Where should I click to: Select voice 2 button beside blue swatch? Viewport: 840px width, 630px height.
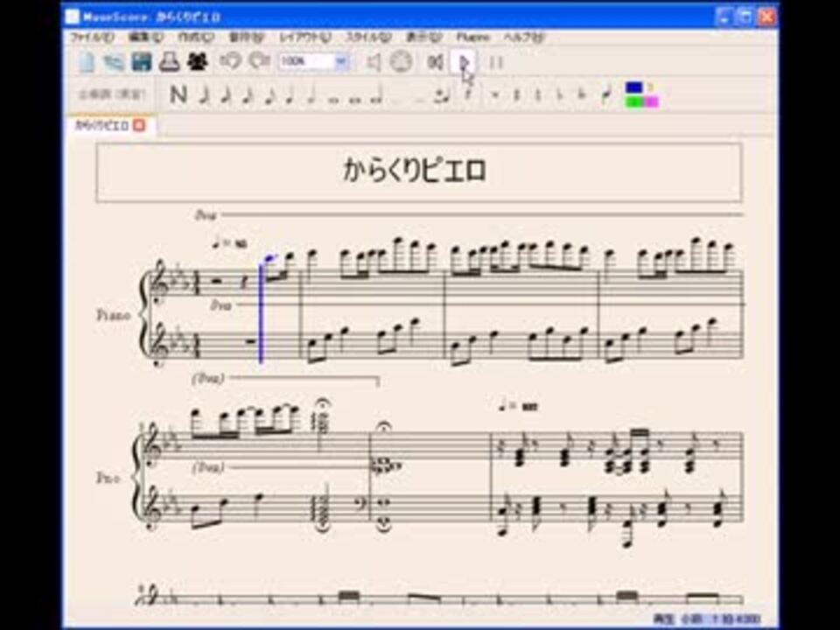tap(651, 87)
